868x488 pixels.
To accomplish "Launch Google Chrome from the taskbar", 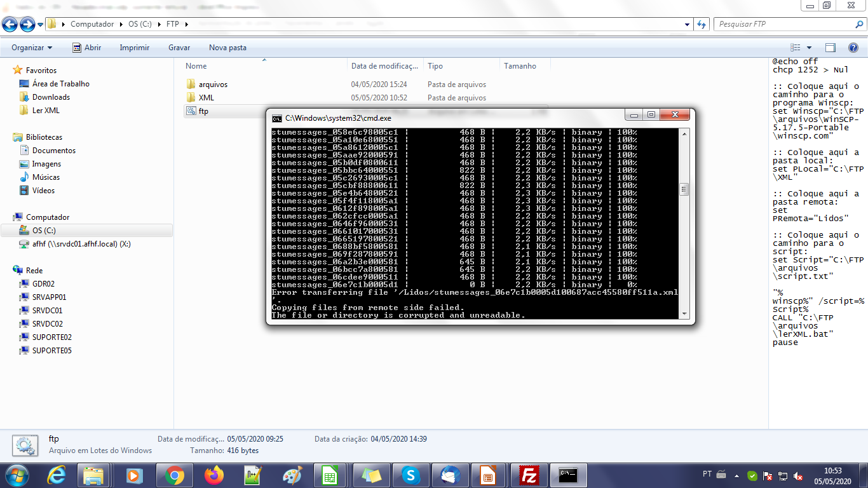I will coord(174,475).
